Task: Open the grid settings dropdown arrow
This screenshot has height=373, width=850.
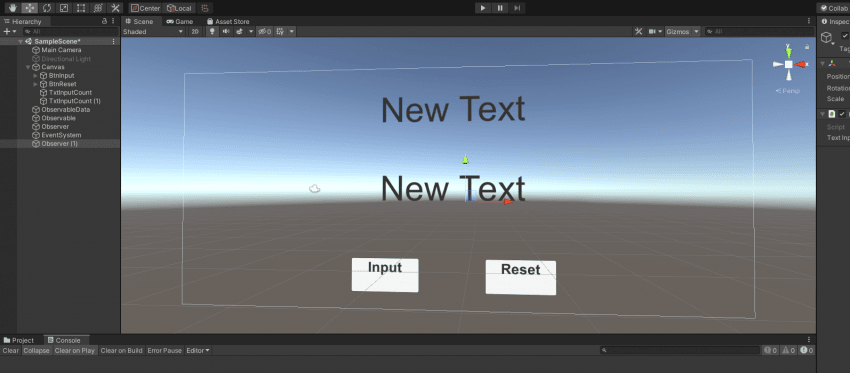Action: pos(292,31)
